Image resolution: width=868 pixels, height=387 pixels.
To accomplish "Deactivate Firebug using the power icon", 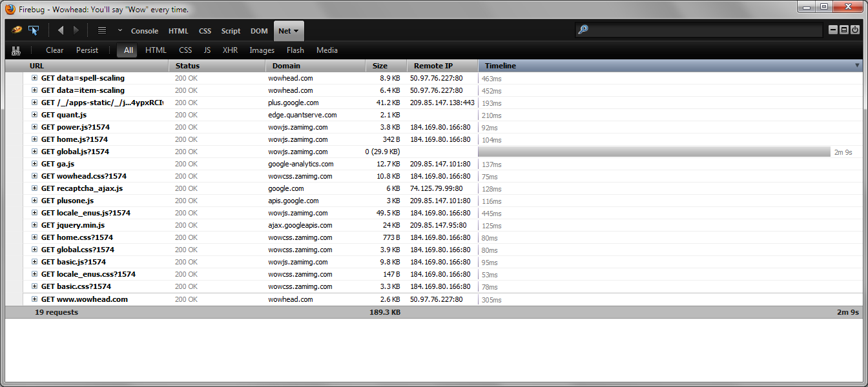I will click(855, 30).
